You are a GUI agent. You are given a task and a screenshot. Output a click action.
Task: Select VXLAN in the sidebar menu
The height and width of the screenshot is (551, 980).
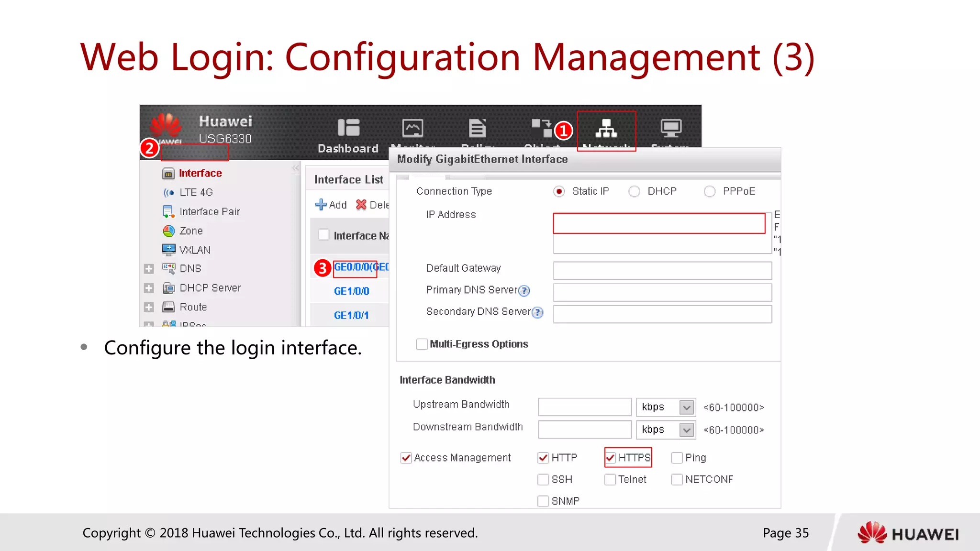coord(195,250)
